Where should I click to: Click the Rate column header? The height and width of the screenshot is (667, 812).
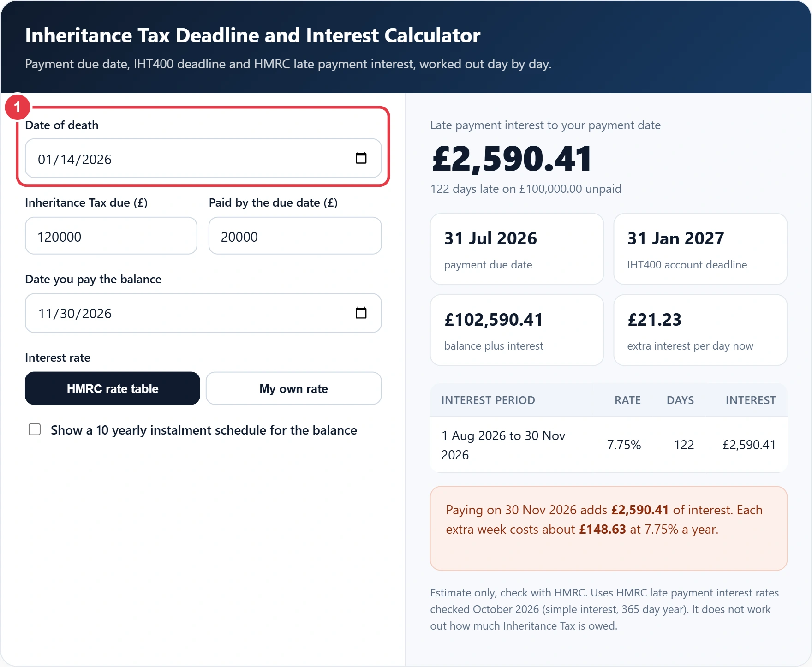[627, 400]
